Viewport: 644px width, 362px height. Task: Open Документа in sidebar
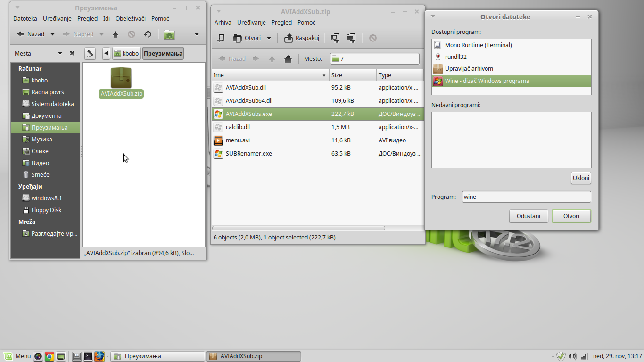click(45, 116)
